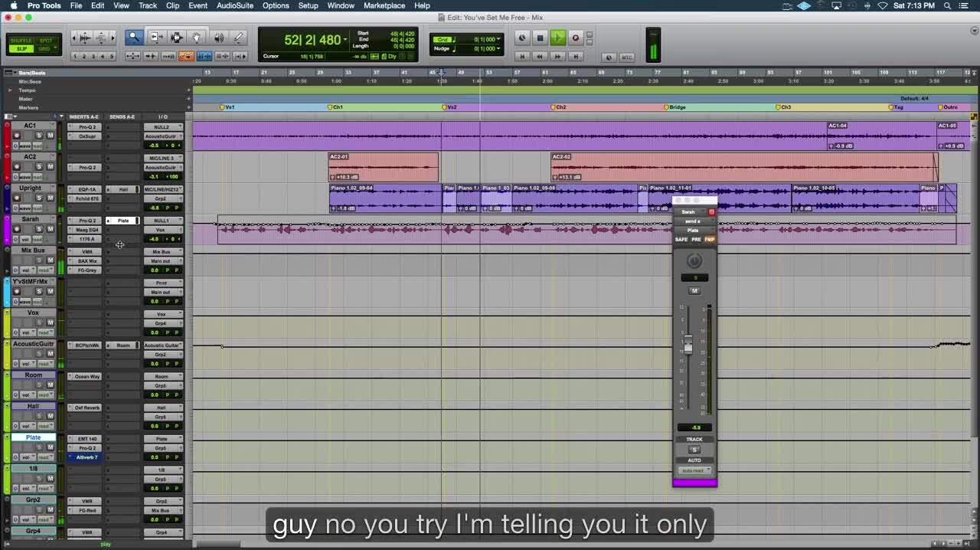
Task: Open Pro-Q 2 insert on Sarah track
Action: pyautogui.click(x=87, y=221)
